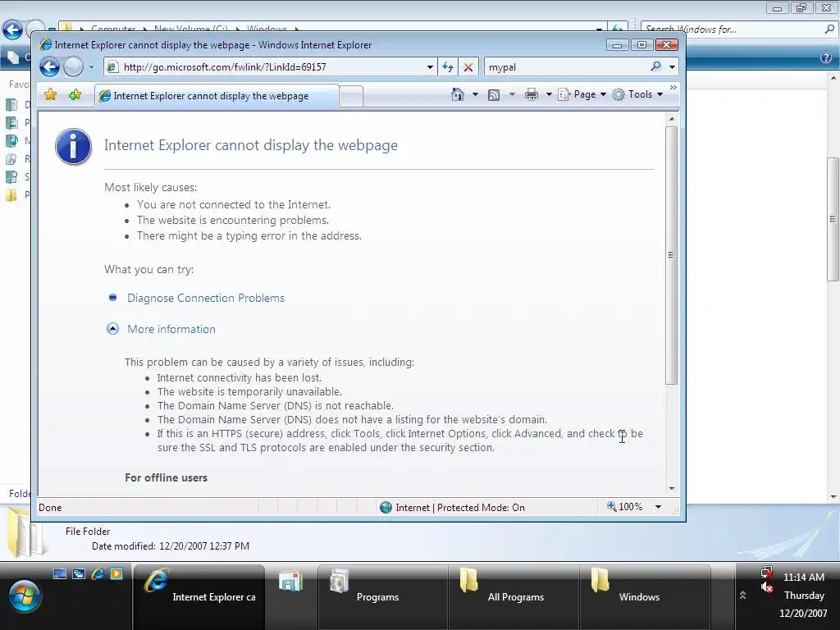Screen dimensions: 840x630
Task: Click the red Stop loading icon
Action: pos(468,67)
